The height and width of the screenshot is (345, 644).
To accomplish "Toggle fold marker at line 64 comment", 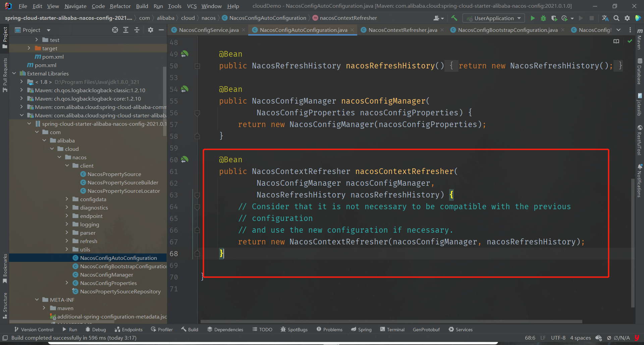I will point(197,207).
